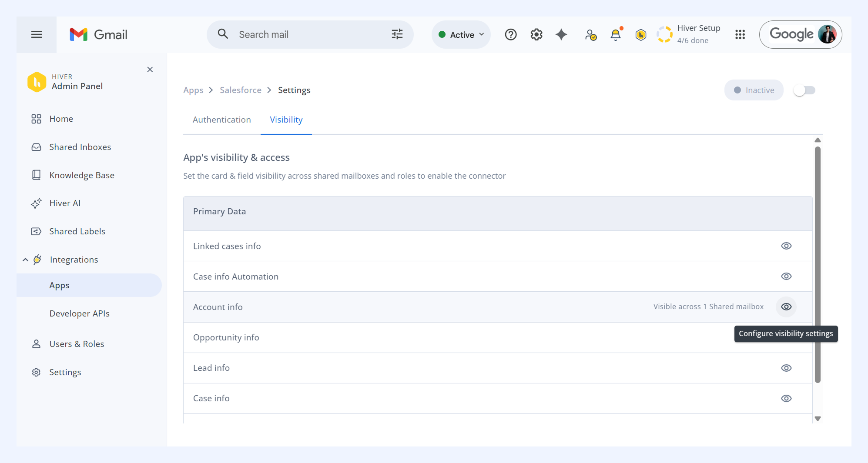
Task: Open the Active status dropdown
Action: pos(461,34)
